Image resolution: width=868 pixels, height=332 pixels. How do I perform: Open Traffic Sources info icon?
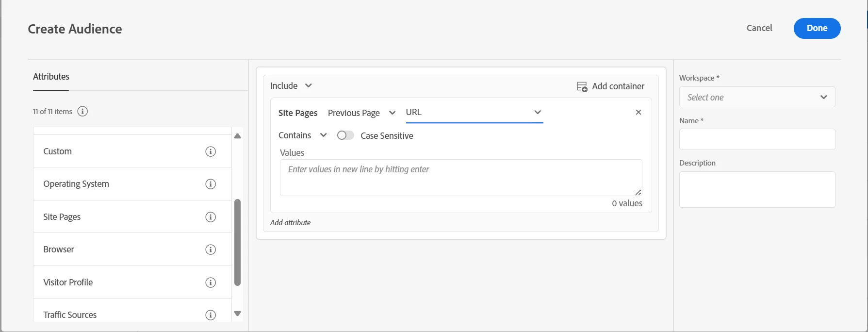[211, 315]
